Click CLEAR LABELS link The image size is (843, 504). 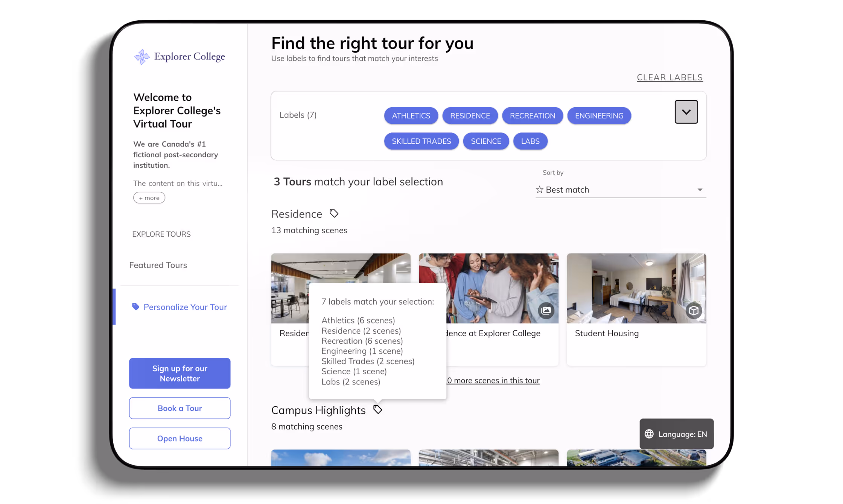(x=670, y=77)
